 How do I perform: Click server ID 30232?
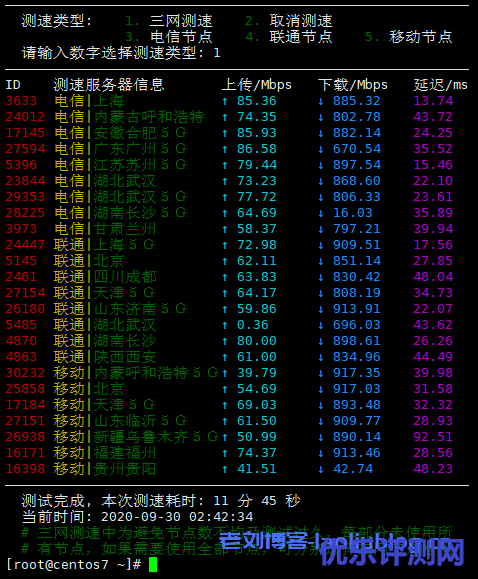point(25,373)
